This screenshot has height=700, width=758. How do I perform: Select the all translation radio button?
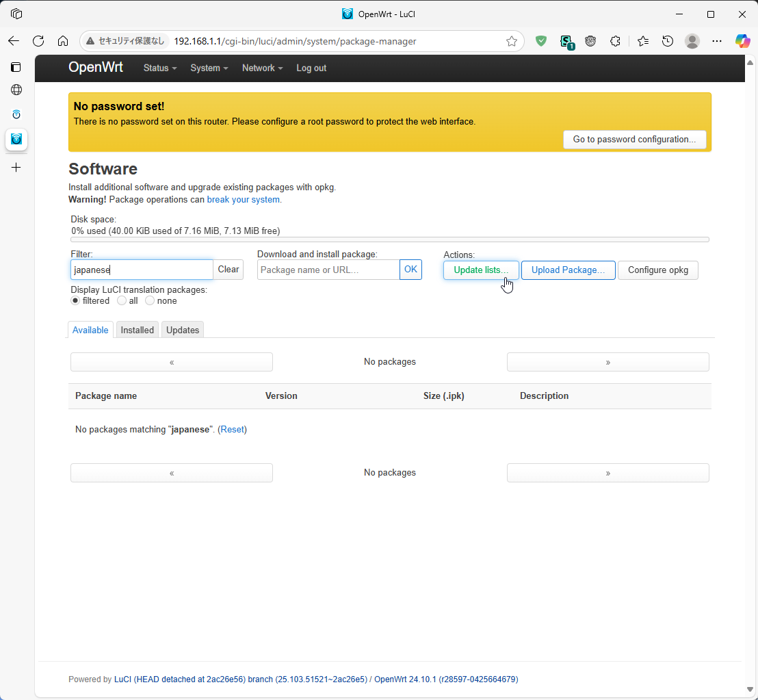click(121, 300)
